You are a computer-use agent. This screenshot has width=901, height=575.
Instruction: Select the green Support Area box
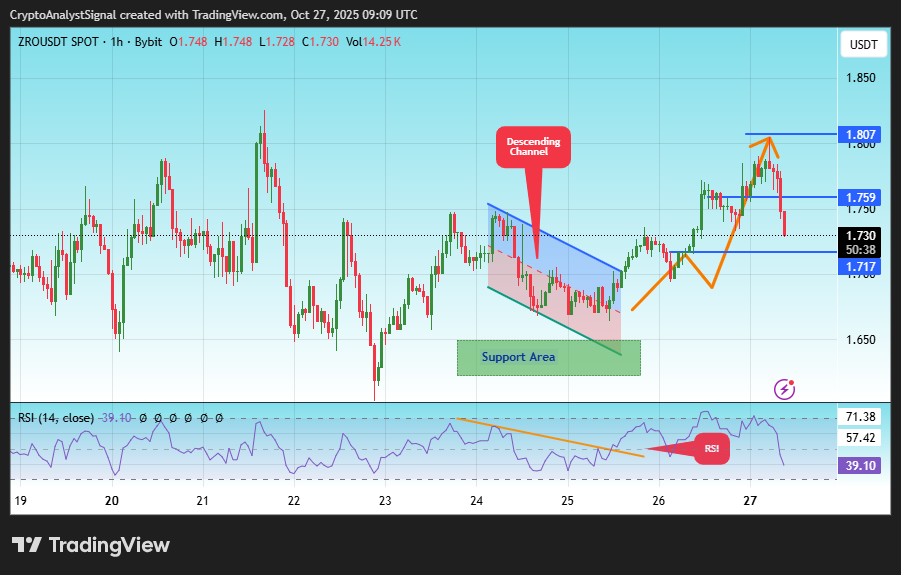(549, 358)
